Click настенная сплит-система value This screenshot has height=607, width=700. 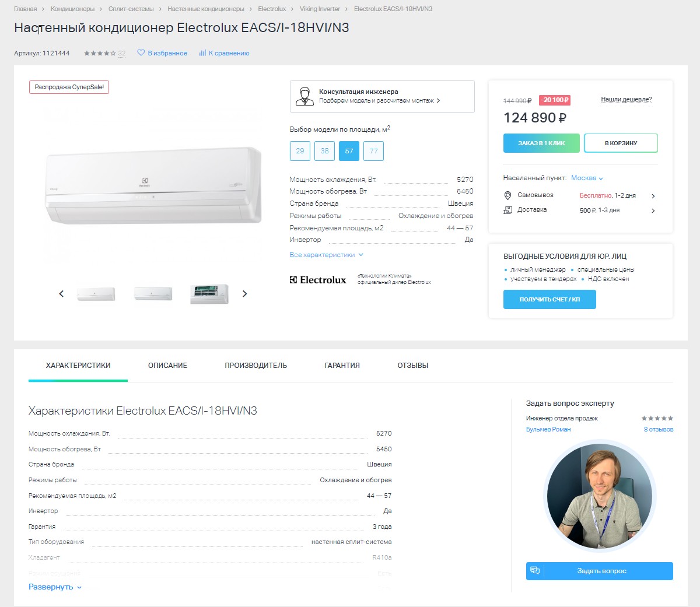click(x=352, y=542)
